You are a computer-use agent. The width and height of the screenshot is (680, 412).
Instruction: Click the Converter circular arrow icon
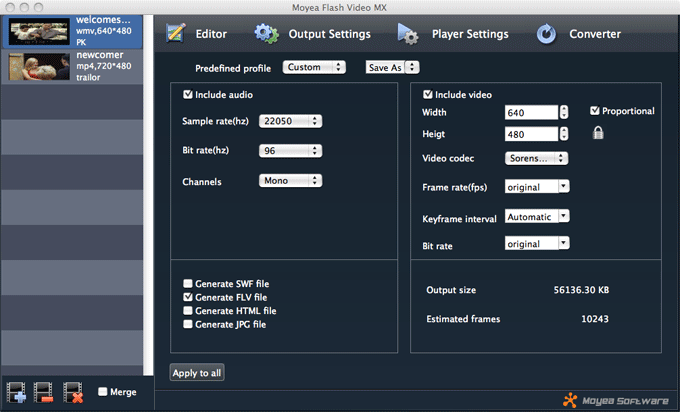click(546, 34)
